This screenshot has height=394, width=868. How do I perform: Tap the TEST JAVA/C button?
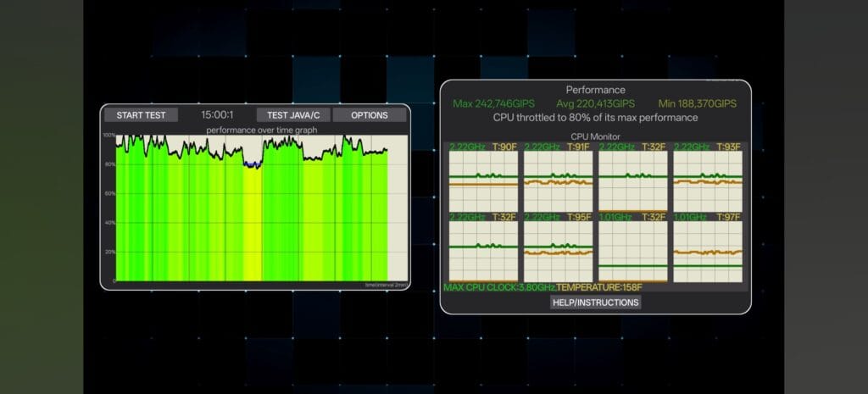point(292,115)
